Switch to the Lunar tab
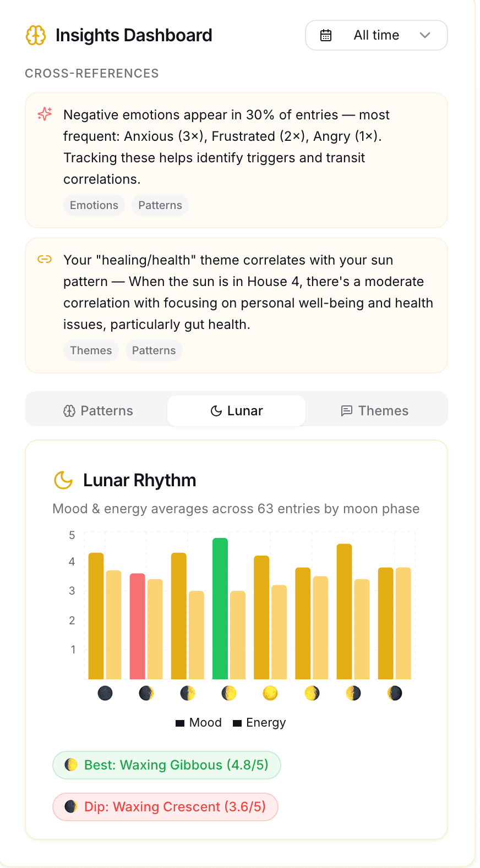The width and height of the screenshot is (480, 868). [237, 411]
